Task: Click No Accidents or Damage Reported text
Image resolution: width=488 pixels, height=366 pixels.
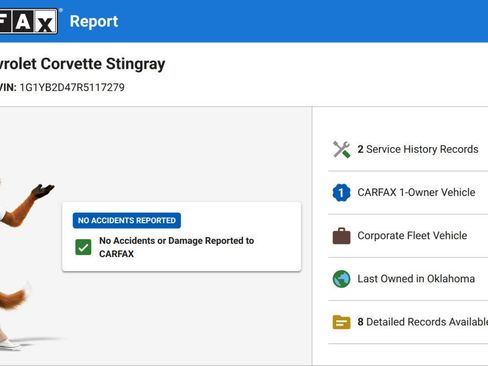Action: click(177, 247)
